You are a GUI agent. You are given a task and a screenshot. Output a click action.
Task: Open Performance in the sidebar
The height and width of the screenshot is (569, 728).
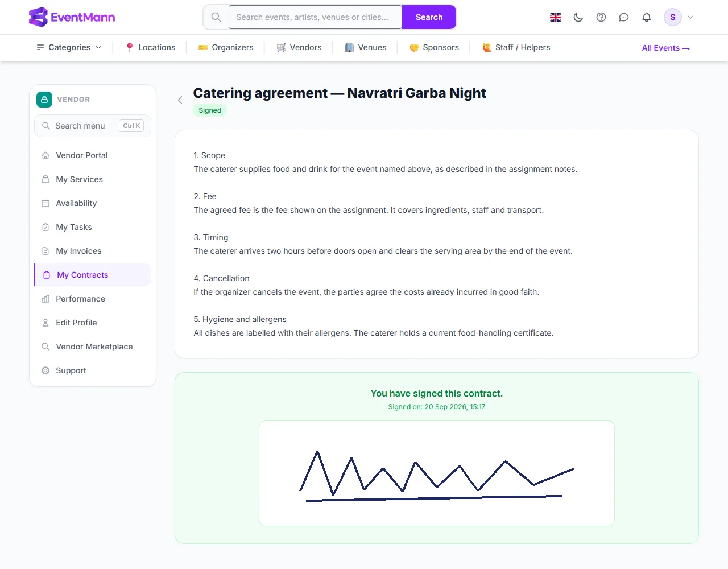tap(93, 299)
